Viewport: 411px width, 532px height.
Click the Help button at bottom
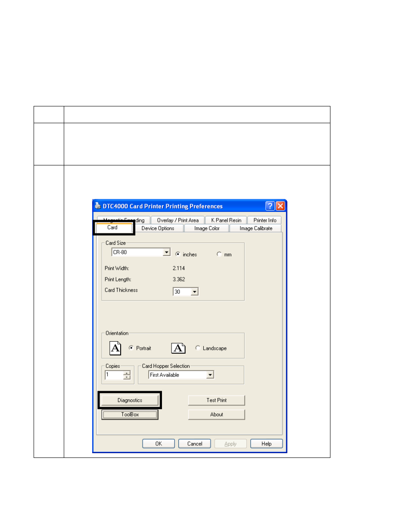pyautogui.click(x=267, y=444)
